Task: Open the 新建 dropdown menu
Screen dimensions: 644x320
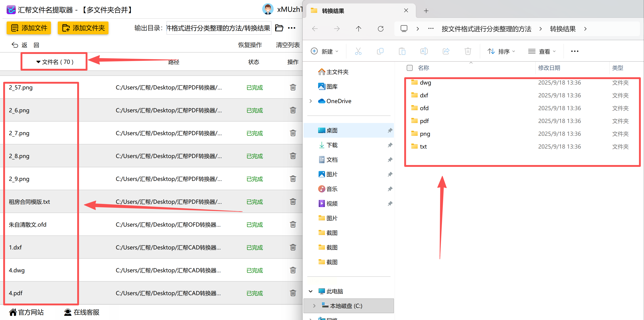Action: coord(325,51)
